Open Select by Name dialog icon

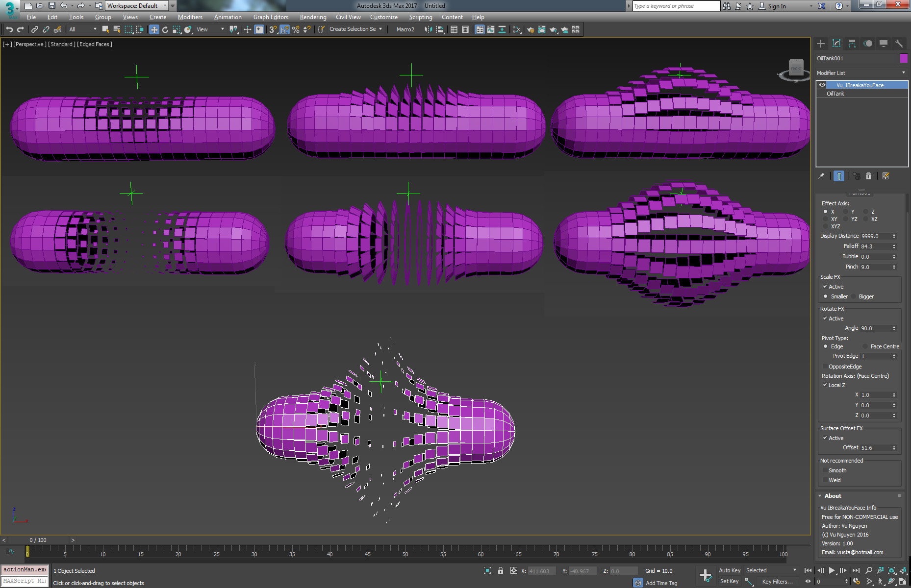tap(117, 29)
